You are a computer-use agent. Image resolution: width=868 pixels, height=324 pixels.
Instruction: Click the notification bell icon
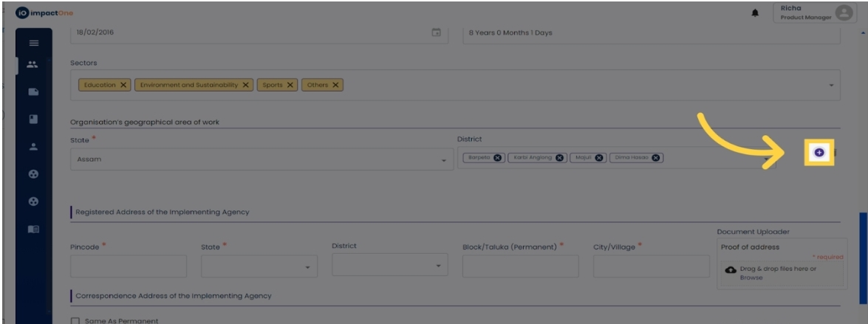755,13
